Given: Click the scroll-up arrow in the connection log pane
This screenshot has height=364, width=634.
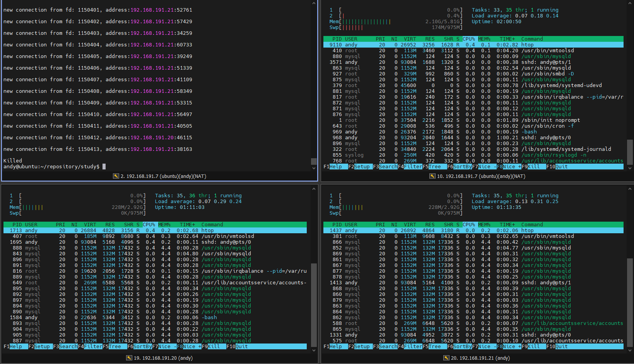Looking at the screenshot, I should [314, 3].
